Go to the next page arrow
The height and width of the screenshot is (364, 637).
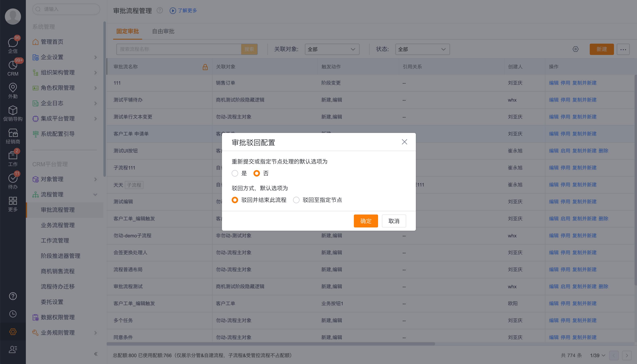[x=626, y=355]
